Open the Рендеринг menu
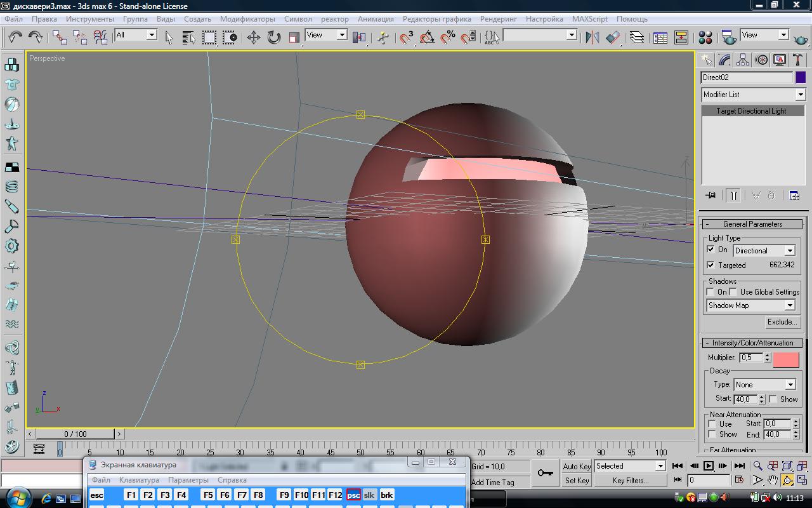Image resolution: width=812 pixels, height=508 pixels. click(499, 19)
